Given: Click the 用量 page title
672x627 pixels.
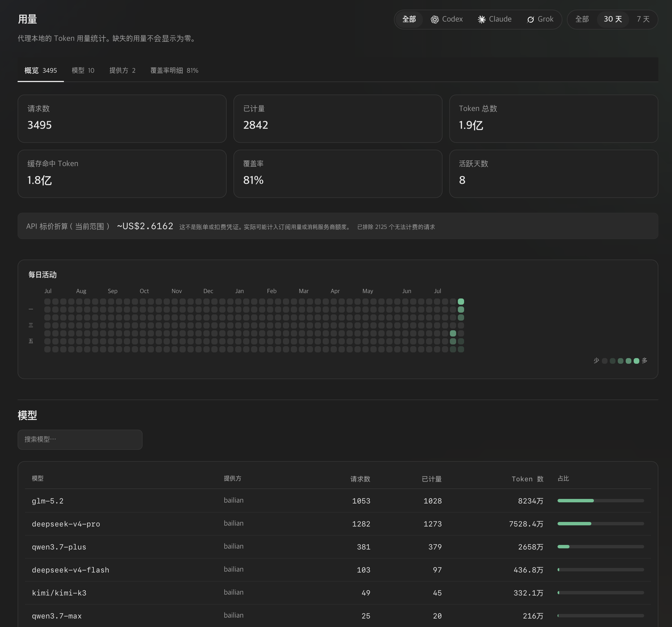Looking at the screenshot, I should click(27, 19).
